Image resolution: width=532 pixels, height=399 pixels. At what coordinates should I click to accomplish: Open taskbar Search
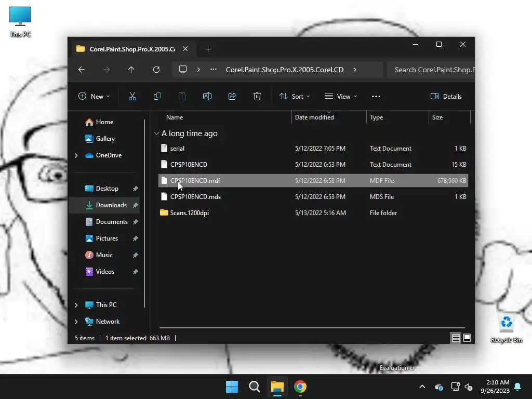(x=255, y=387)
